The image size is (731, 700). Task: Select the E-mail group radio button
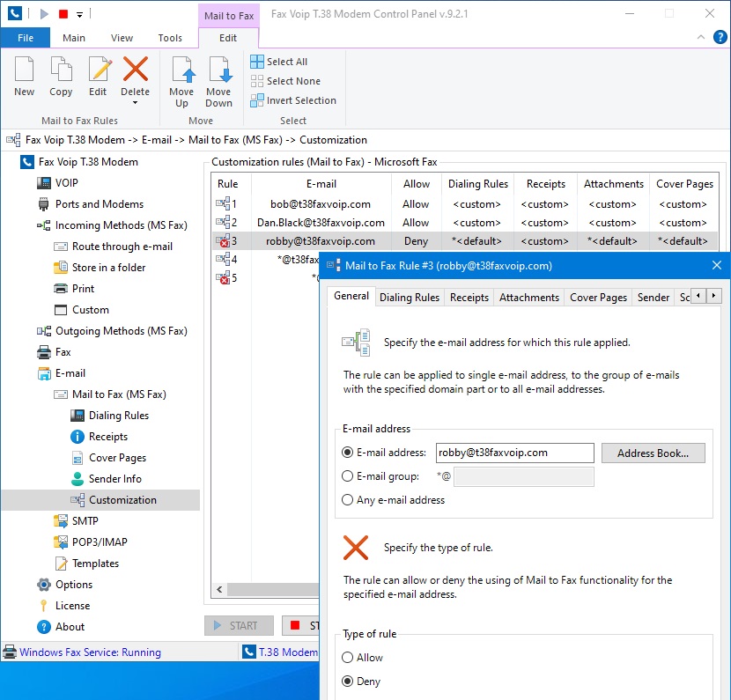click(x=347, y=476)
